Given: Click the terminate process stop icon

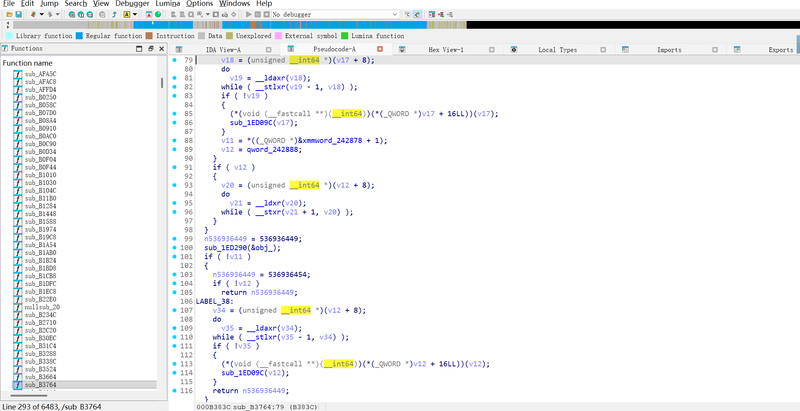Looking at the screenshot, I should [x=266, y=14].
